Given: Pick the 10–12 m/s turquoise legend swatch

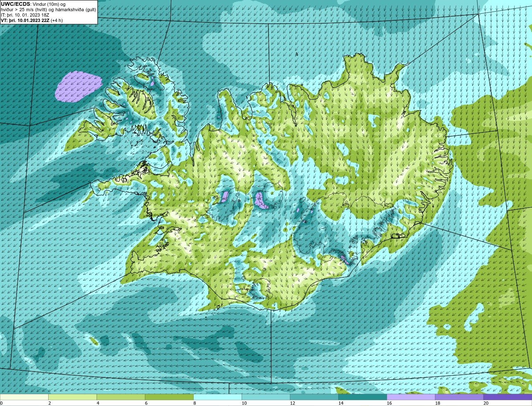Looking at the screenshot, I should click(x=266, y=397).
